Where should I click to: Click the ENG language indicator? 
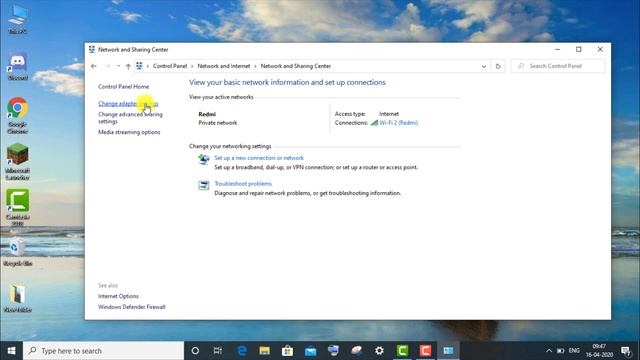coord(574,351)
